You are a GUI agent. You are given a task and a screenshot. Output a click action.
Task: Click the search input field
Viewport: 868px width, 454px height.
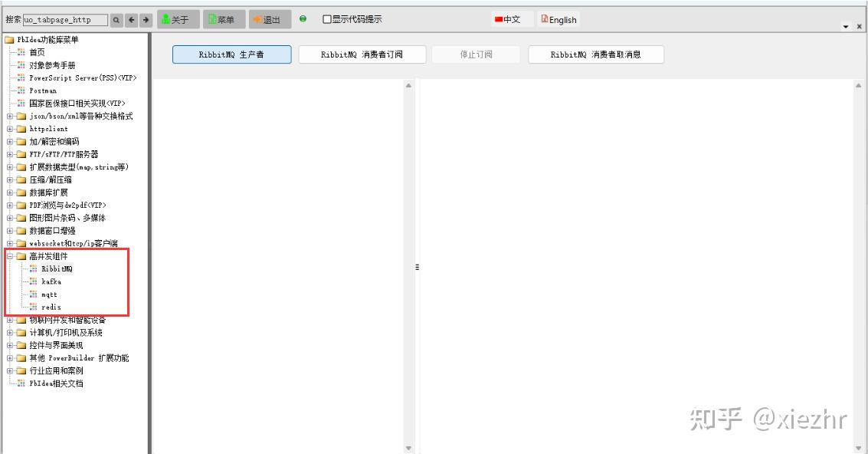(65, 20)
